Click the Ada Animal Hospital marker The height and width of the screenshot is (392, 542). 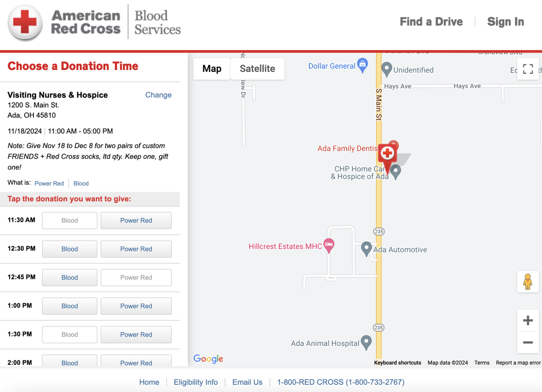[366, 343]
